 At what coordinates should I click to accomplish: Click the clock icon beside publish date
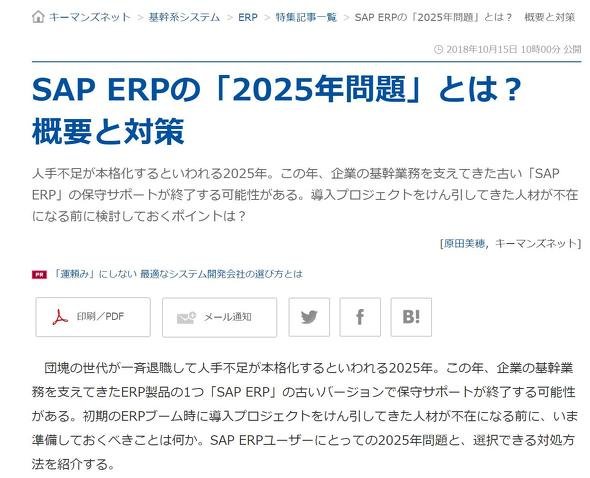[x=438, y=49]
